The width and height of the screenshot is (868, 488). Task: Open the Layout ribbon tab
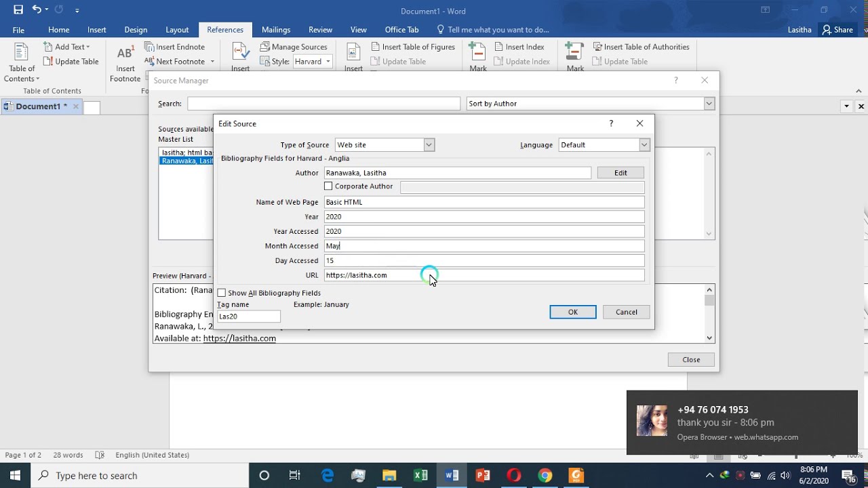click(177, 30)
